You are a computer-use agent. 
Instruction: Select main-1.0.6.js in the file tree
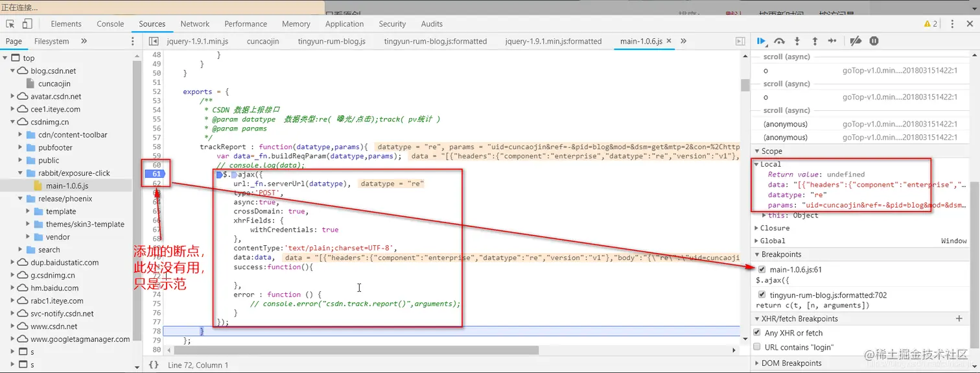(67, 186)
